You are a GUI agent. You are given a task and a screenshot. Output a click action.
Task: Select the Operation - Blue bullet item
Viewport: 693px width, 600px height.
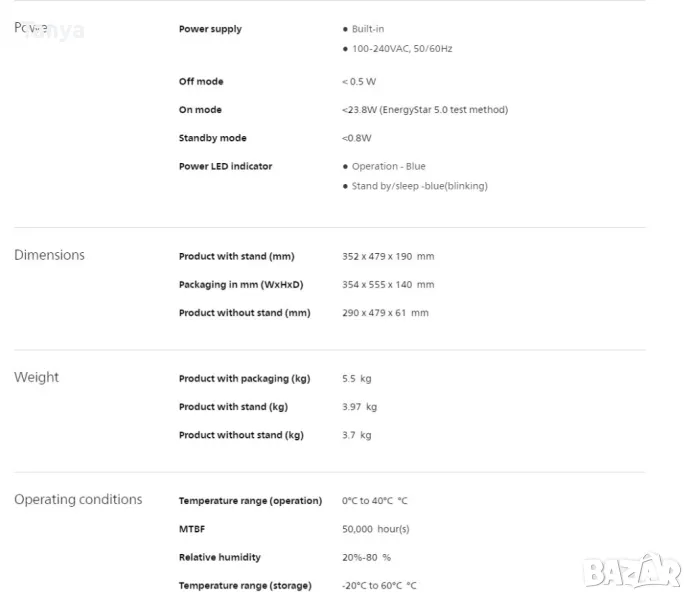[x=388, y=167]
